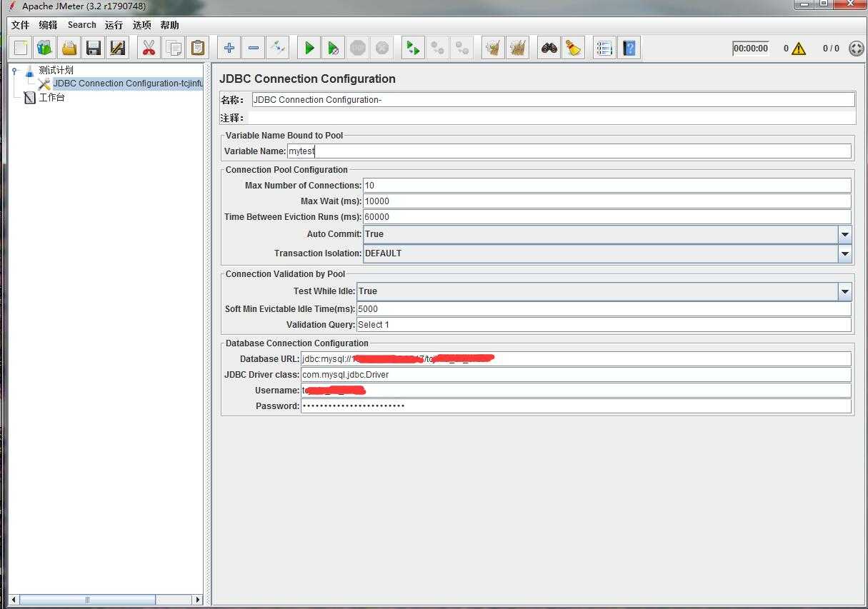Click the Database URL field
Image resolution: width=868 pixels, height=609 pixels.
click(x=576, y=359)
